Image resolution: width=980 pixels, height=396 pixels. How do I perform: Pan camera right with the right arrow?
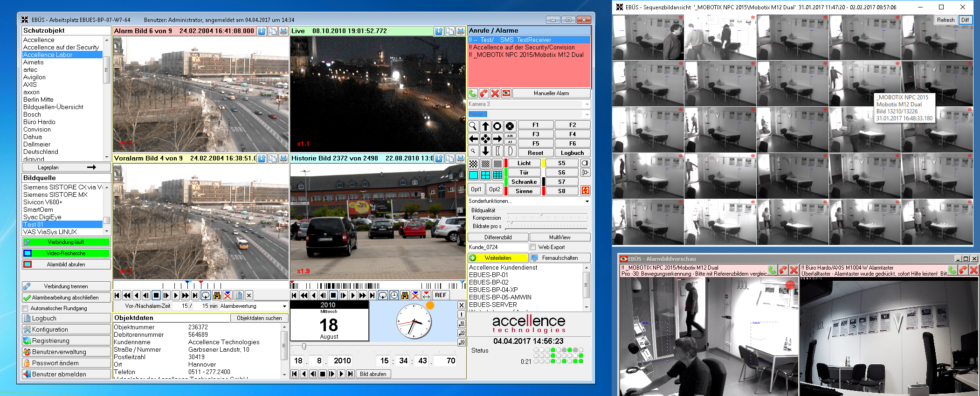click(497, 139)
